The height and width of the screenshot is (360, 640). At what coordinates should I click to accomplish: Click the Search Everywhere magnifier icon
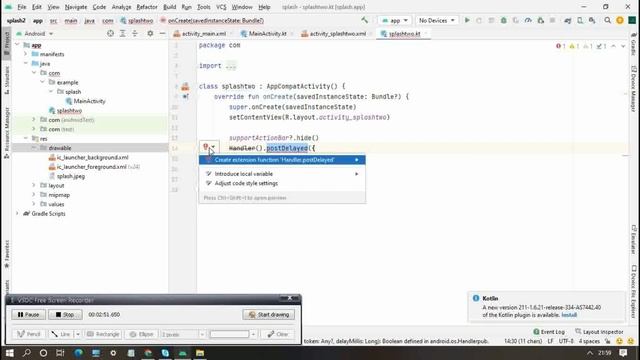pyautogui.click(x=607, y=20)
